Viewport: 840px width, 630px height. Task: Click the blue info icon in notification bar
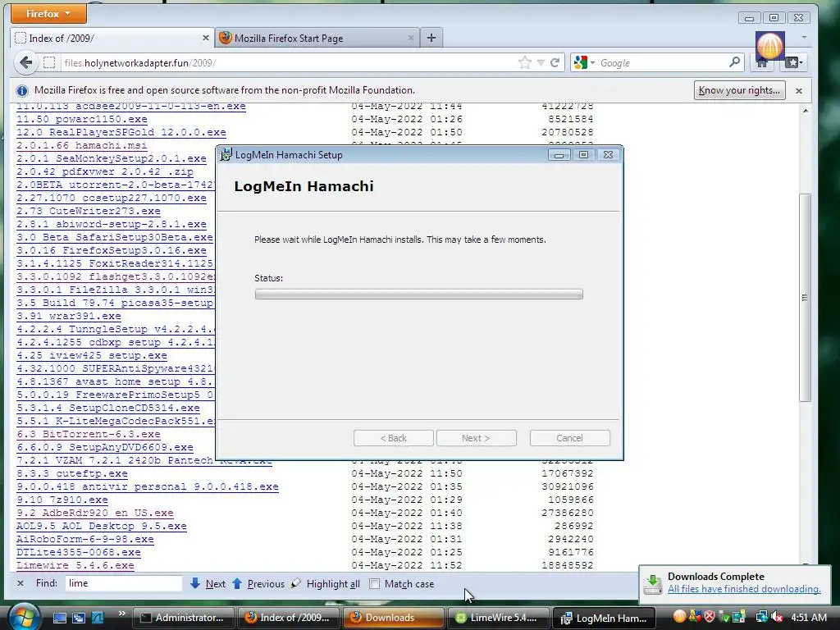(22, 90)
